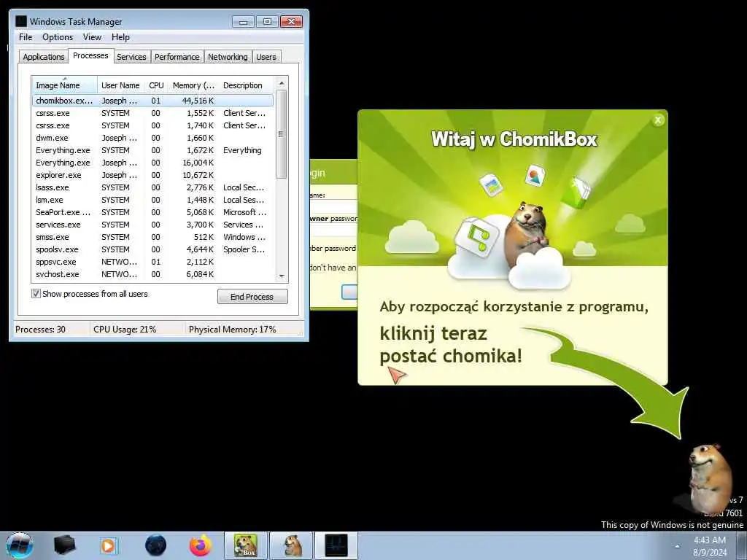
Task: Open the dark globe browser taskbar icon
Action: [x=155, y=545]
